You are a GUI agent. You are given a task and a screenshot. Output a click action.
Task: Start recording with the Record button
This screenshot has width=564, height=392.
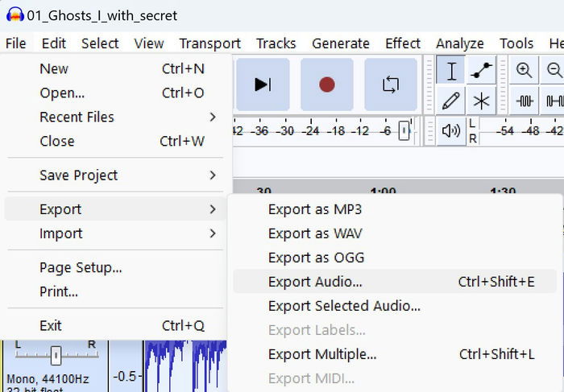327,85
